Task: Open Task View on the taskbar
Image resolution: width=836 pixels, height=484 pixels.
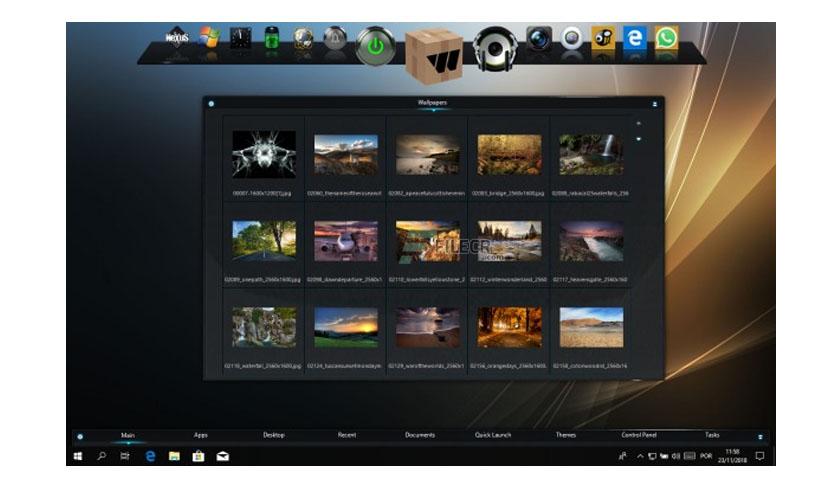Action: click(125, 456)
